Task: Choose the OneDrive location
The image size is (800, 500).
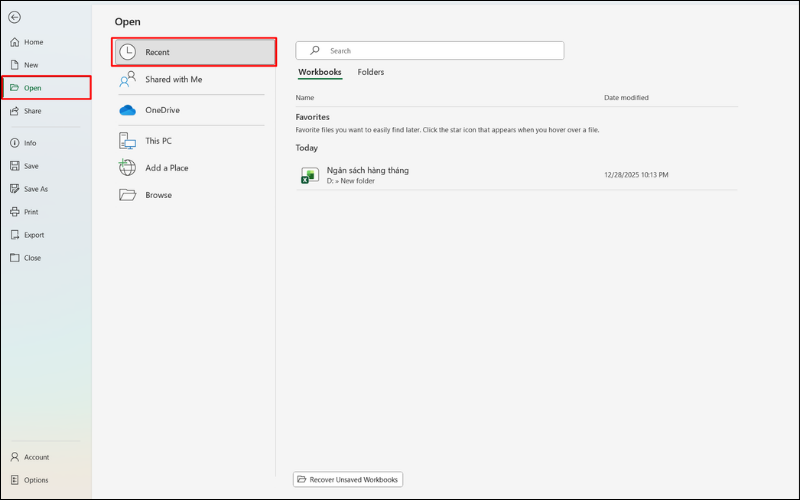Action: pos(194,110)
